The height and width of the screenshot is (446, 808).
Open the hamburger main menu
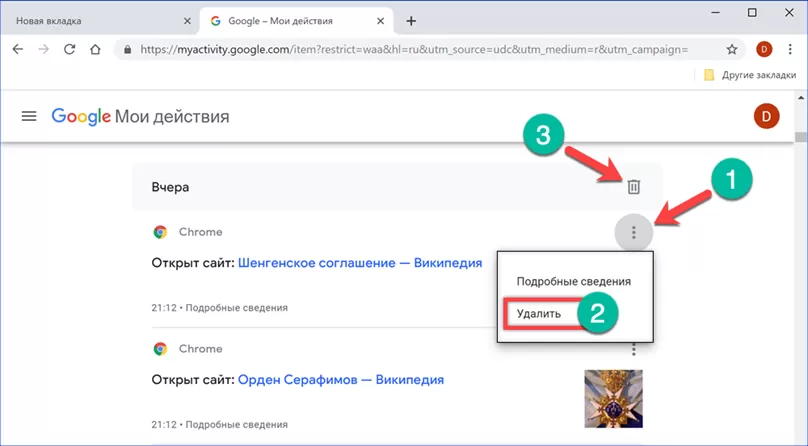29,116
